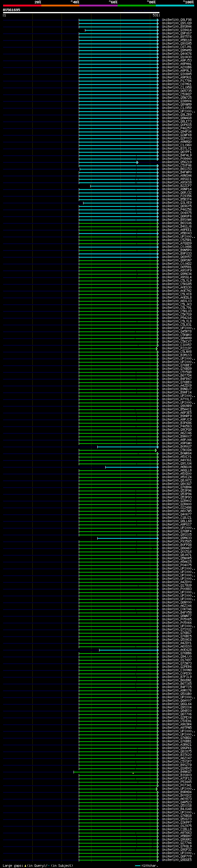
Task: Click the AV561695 query name label
Action: point(11,10)
